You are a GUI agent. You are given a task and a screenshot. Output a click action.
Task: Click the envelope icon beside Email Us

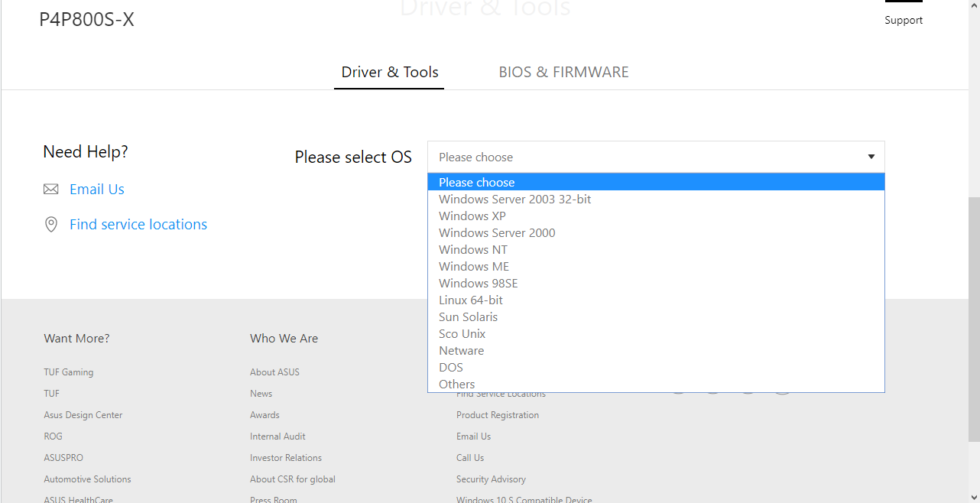click(x=51, y=190)
